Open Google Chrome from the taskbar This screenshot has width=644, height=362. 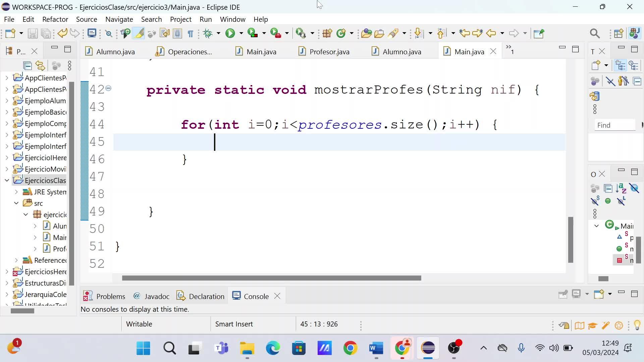pos(350,348)
